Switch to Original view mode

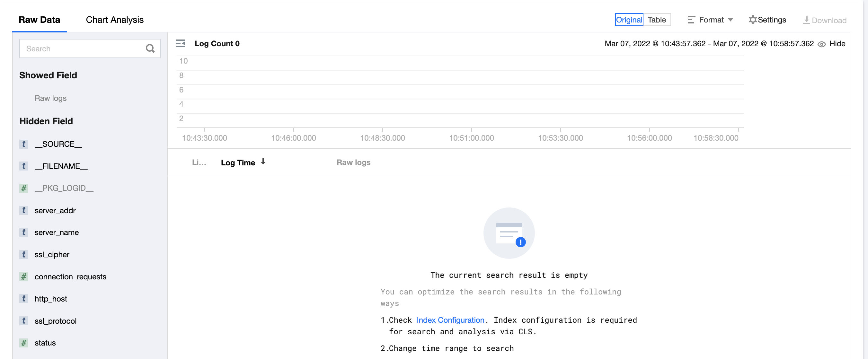(629, 20)
